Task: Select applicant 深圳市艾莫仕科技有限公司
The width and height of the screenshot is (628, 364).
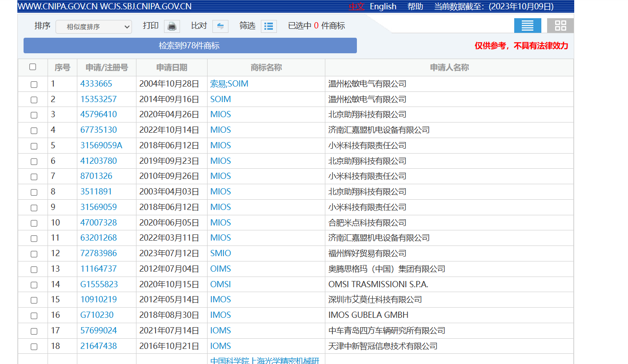Action: click(375, 299)
